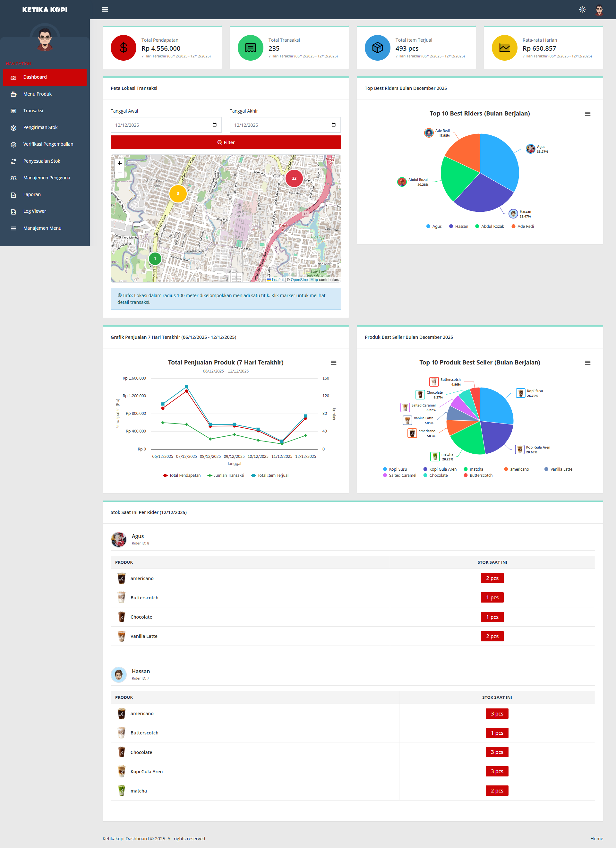Open calendar picker for Tanggal Awal

(215, 125)
